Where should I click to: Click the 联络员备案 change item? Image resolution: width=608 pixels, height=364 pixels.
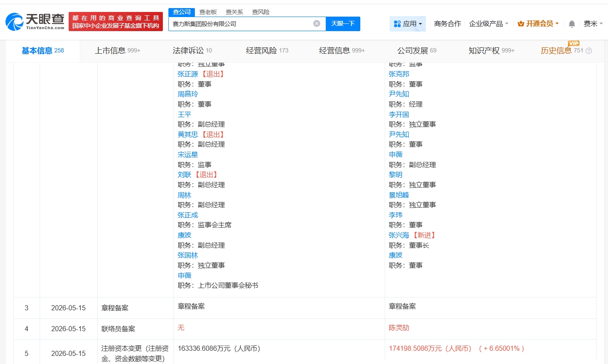[118, 329]
